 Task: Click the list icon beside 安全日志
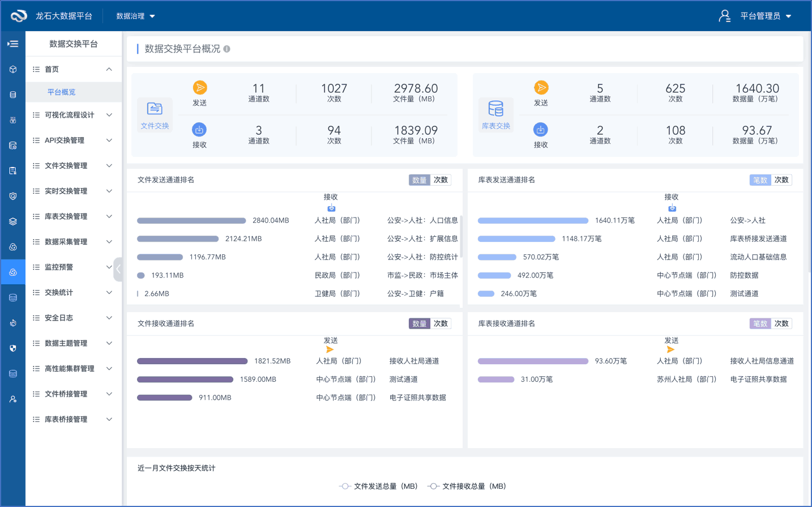[36, 318]
